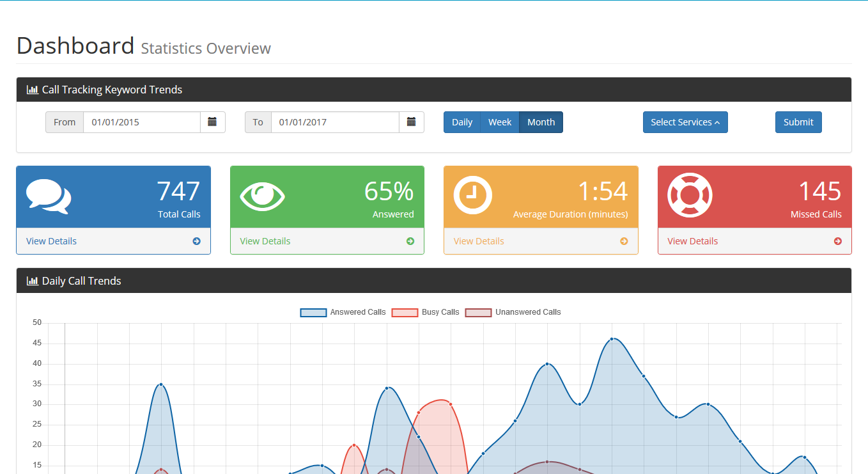Open View Details for Missed Calls
This screenshot has width=868, height=474.
(x=693, y=241)
